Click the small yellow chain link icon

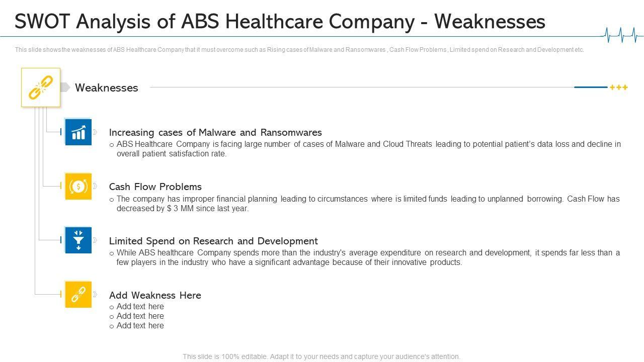[x=78, y=295]
